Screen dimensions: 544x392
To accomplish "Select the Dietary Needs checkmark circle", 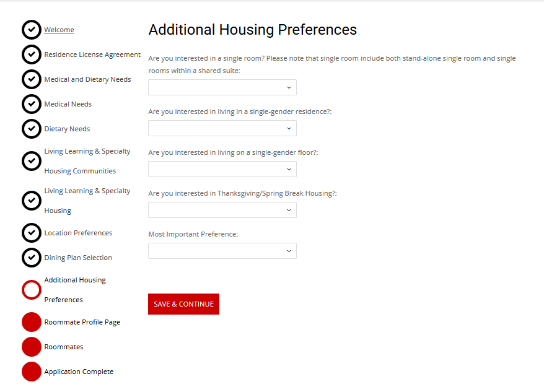I will pos(32,129).
